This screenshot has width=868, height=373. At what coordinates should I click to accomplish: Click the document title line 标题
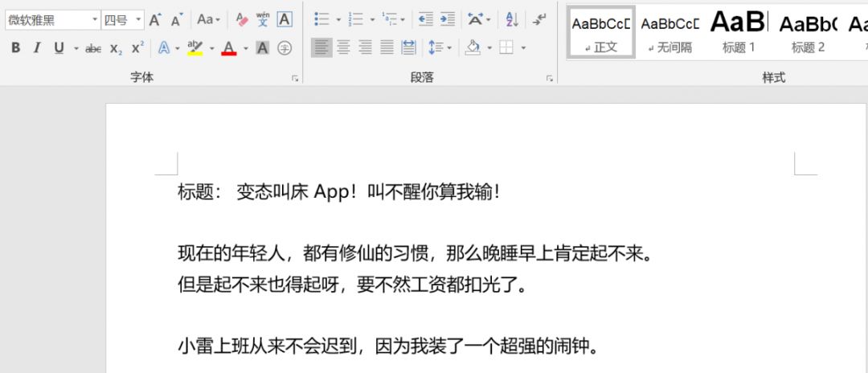[339, 193]
